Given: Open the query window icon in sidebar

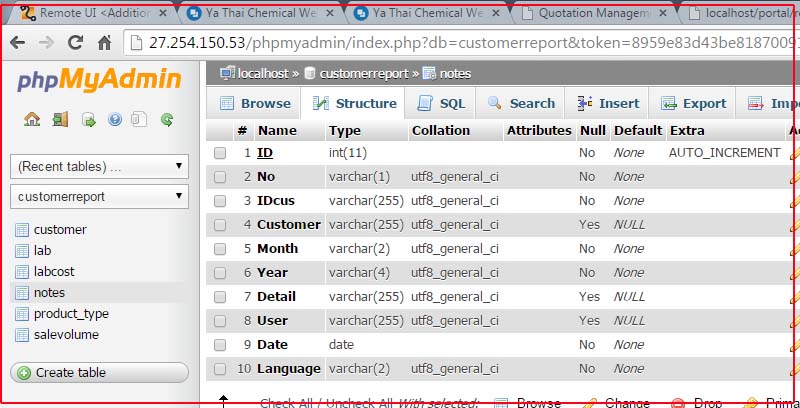Looking at the screenshot, I should point(89,120).
